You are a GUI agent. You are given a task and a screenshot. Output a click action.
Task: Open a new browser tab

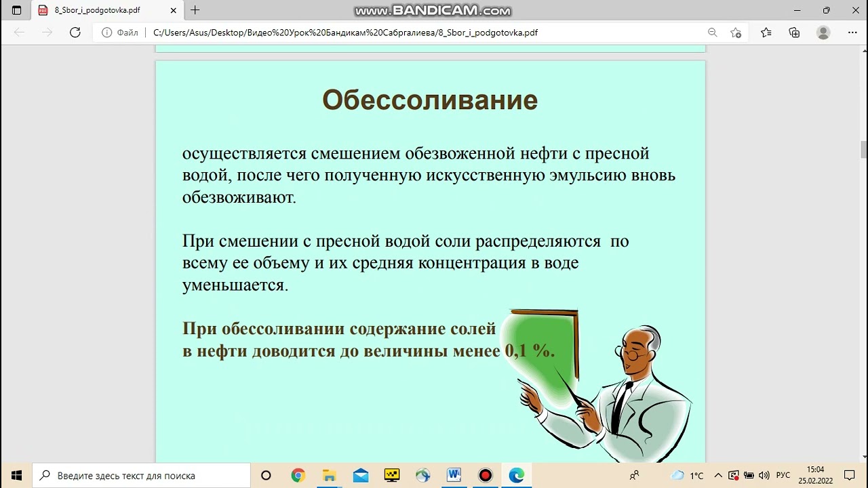point(195,10)
